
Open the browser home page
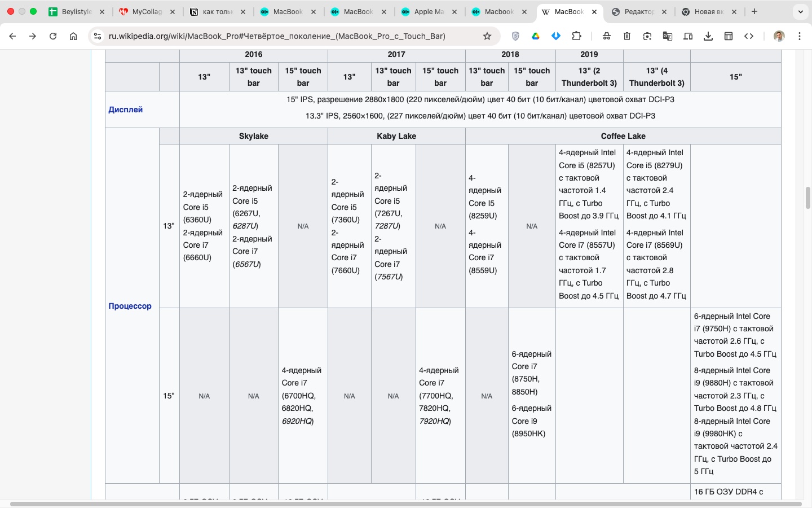pyautogui.click(x=73, y=36)
